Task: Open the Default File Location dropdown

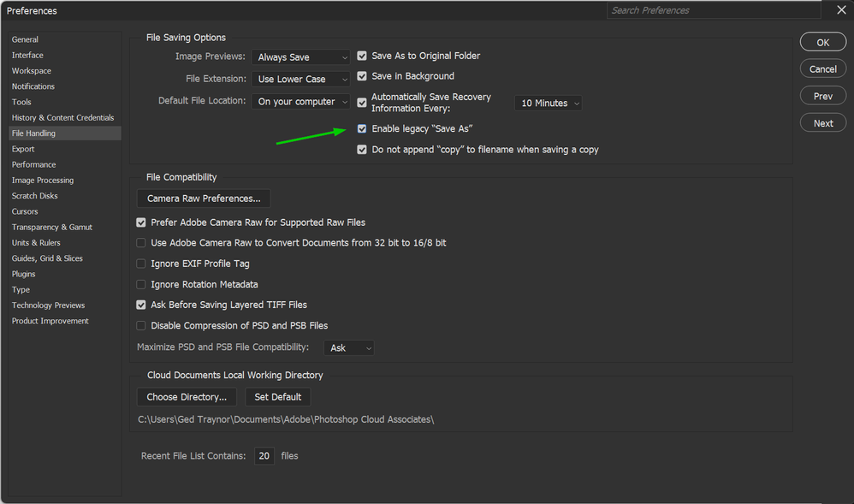Action: (302, 101)
